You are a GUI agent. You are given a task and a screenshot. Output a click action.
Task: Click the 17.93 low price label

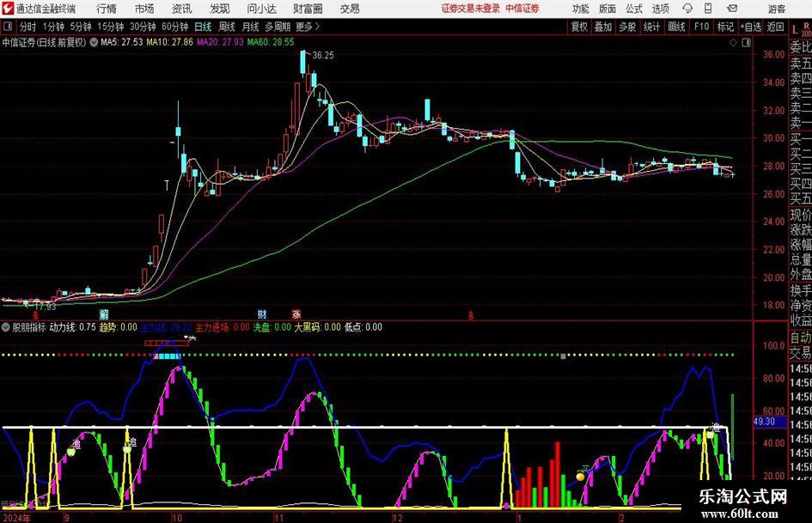tap(45, 307)
